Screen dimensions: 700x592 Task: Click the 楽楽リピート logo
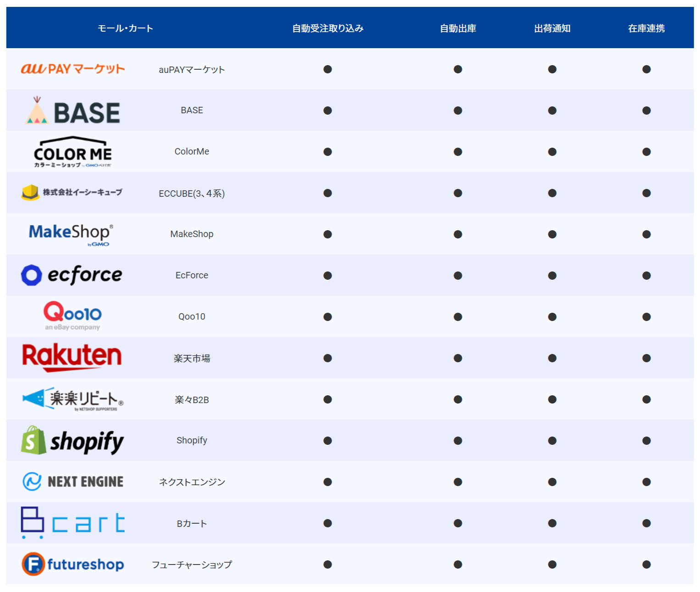73,399
